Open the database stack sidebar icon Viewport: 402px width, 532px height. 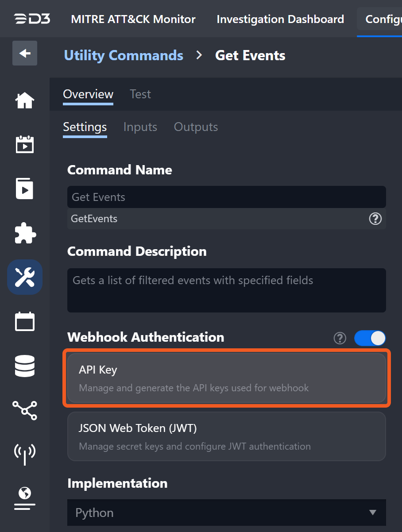pos(25,366)
